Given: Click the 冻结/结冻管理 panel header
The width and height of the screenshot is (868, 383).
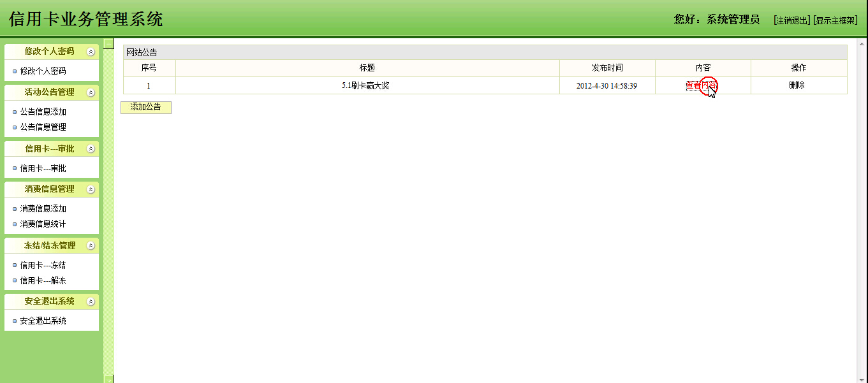Looking at the screenshot, I should pos(52,246).
